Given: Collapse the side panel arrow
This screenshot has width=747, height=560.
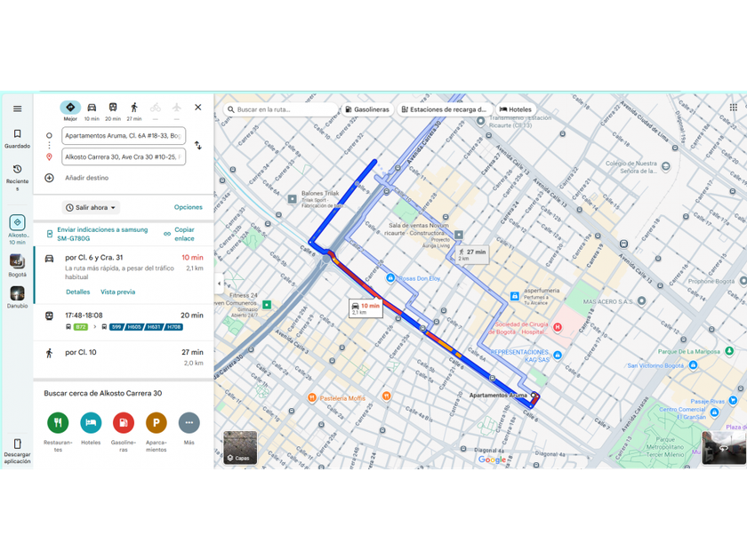Looking at the screenshot, I should pyautogui.click(x=219, y=284).
